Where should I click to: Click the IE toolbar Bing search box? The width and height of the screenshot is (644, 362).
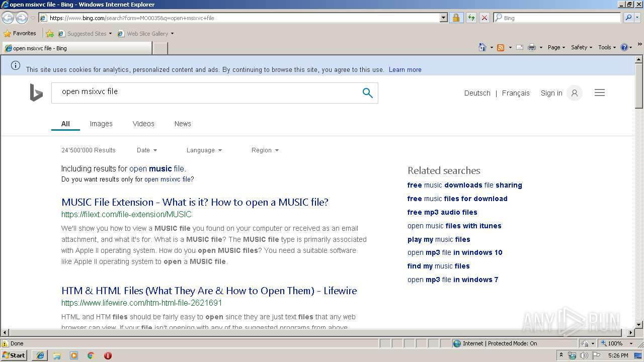coord(557,18)
